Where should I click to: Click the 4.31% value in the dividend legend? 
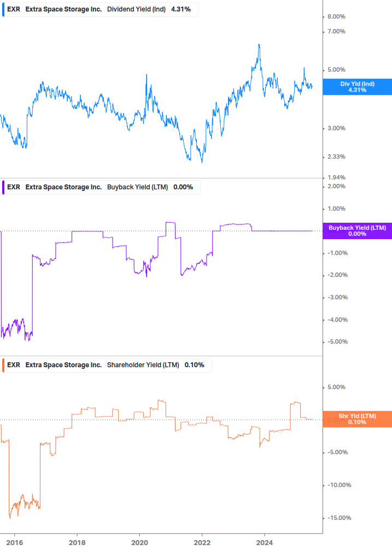click(x=181, y=9)
